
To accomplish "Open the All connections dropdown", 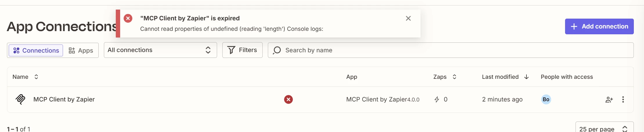I will click(x=160, y=50).
